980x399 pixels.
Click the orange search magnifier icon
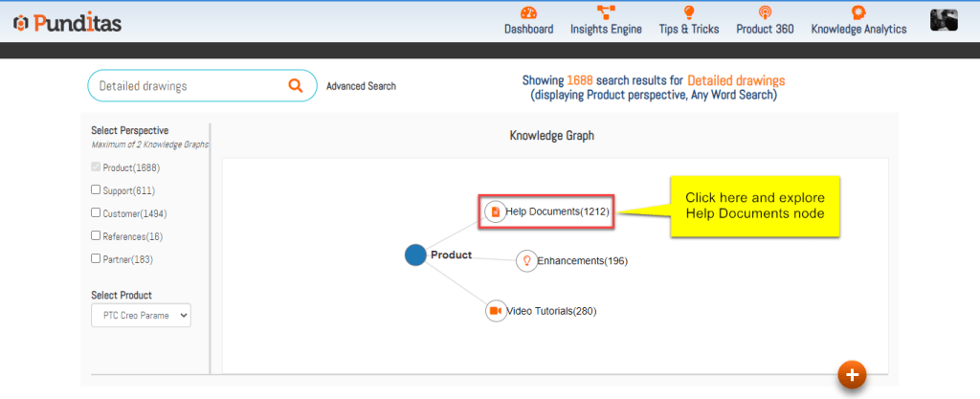coord(296,86)
